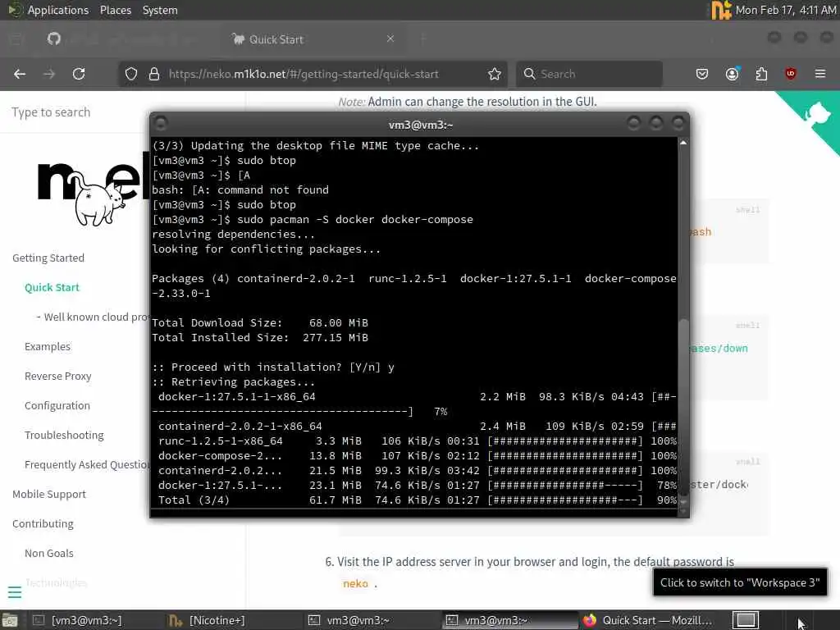Open the Applications menu
The height and width of the screenshot is (630, 840).
pos(58,10)
